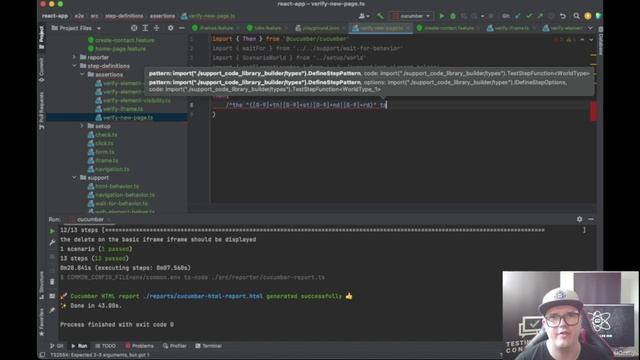Open cucumber-html-report.html link in console
640x360 pixels.
point(203,296)
